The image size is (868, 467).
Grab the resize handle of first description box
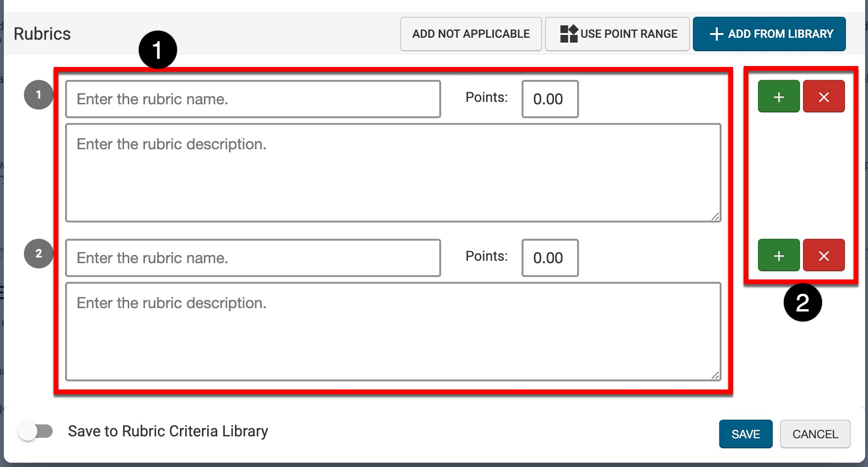715,217
